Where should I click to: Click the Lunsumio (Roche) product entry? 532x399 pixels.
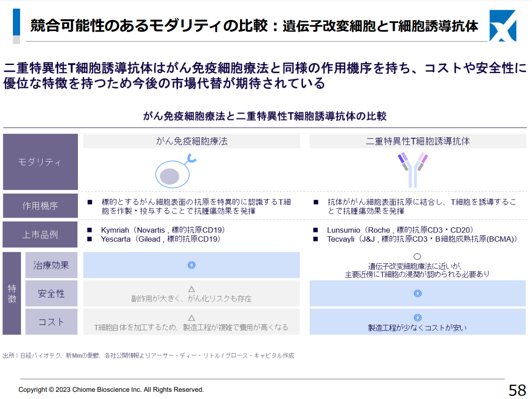tap(401, 230)
